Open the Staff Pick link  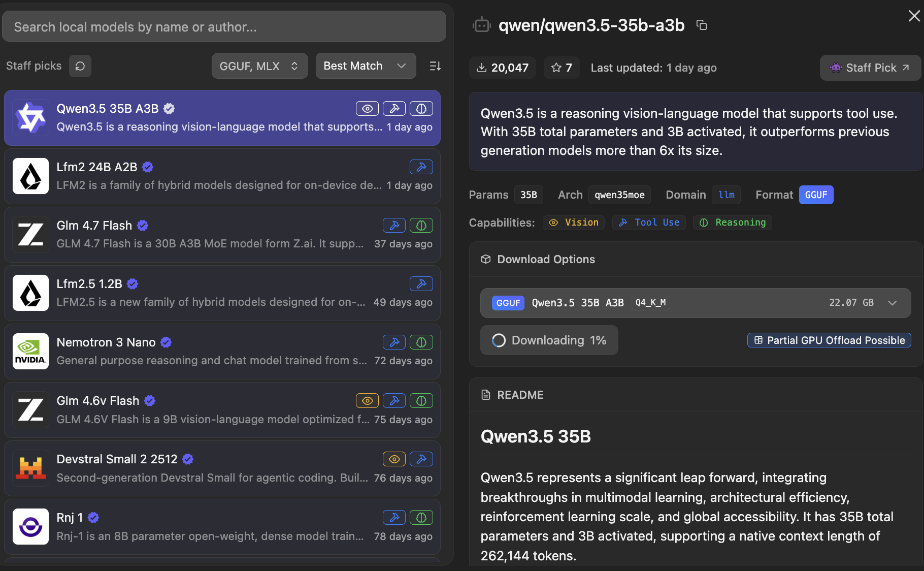[870, 68]
